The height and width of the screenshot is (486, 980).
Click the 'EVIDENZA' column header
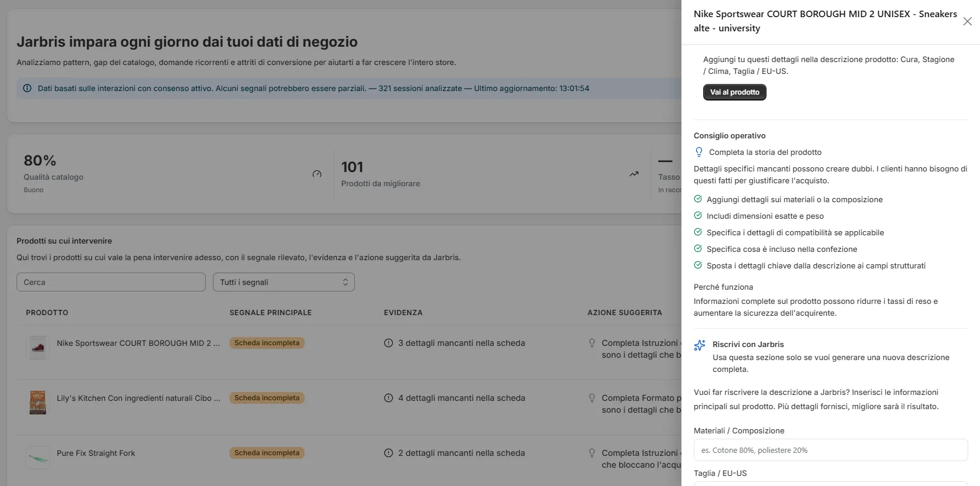tap(403, 312)
